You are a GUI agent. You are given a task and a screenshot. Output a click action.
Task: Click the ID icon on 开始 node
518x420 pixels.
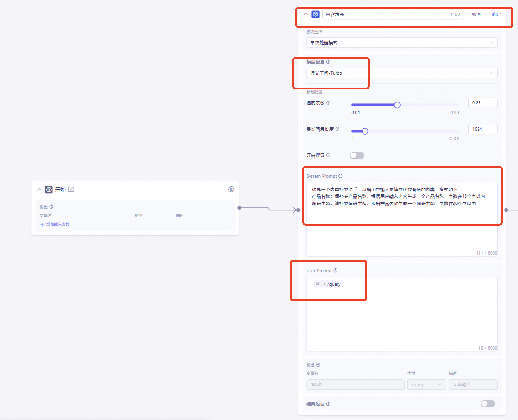tap(231, 189)
